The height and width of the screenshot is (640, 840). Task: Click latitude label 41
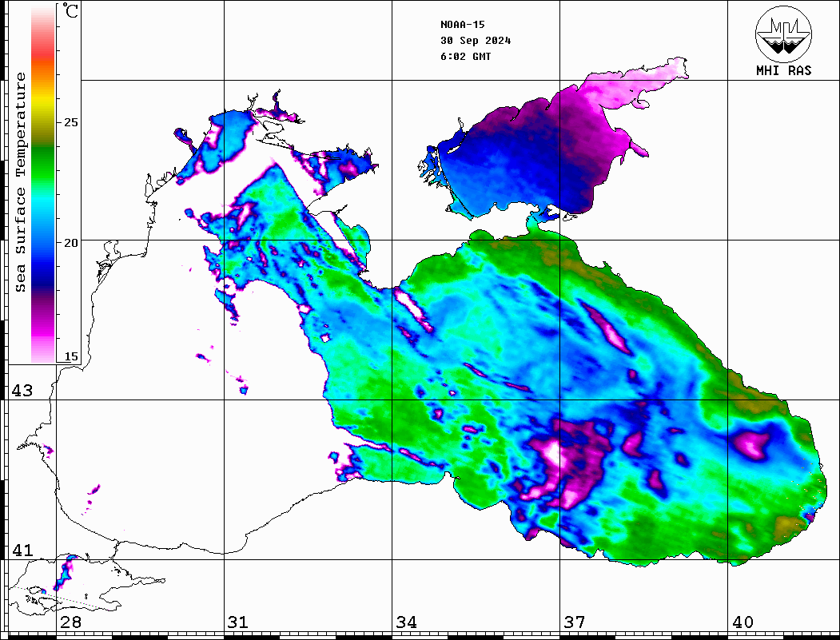tap(22, 551)
